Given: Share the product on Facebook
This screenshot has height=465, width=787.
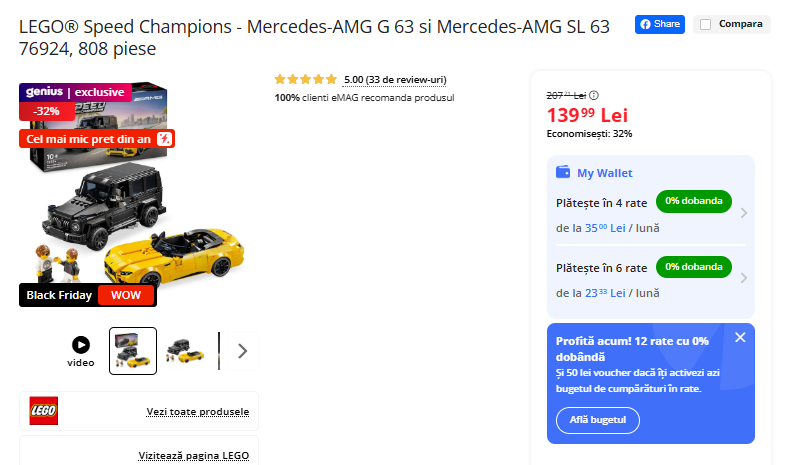Looking at the screenshot, I should pos(659,24).
